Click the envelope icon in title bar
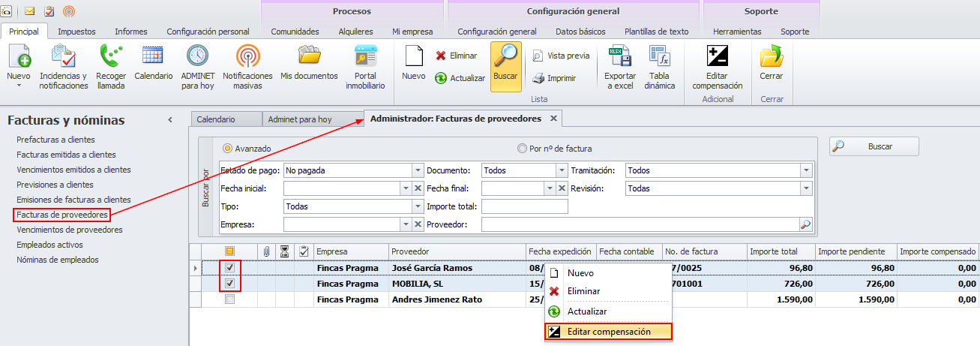This screenshot has height=346, width=980. click(30, 11)
